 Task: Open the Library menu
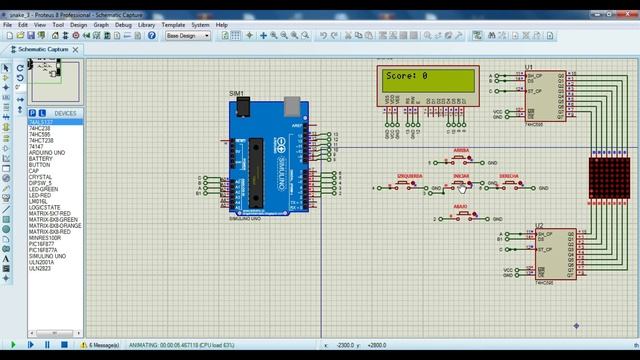coord(146,25)
